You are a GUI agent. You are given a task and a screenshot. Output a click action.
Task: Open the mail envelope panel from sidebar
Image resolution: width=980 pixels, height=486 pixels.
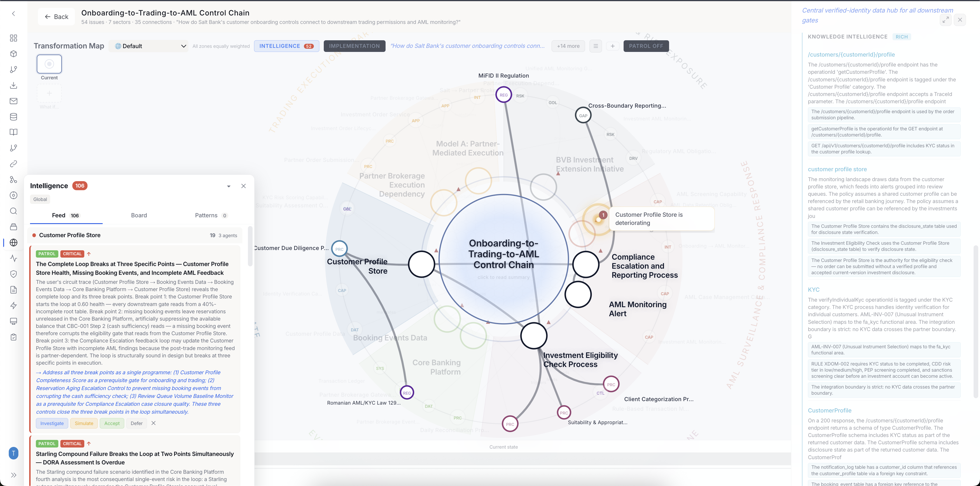click(x=13, y=101)
